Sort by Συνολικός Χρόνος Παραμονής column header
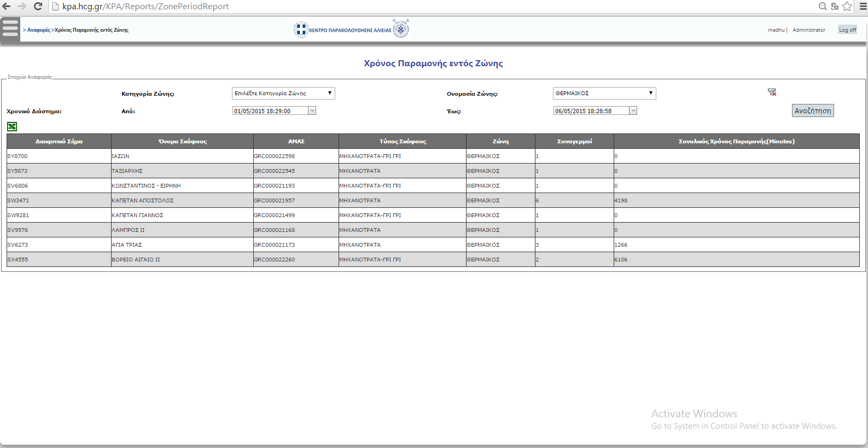Screen dimensions: 868x448 click(737, 141)
